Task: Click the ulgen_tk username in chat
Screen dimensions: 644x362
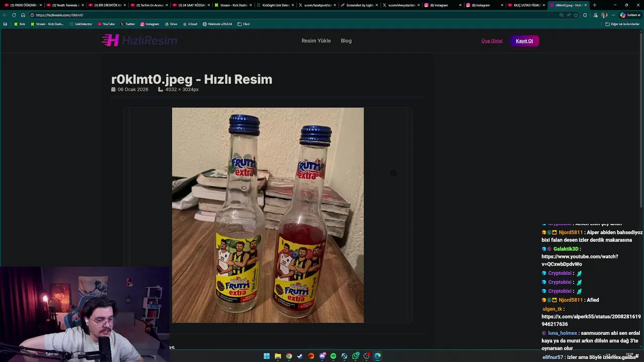Action: coord(552,309)
